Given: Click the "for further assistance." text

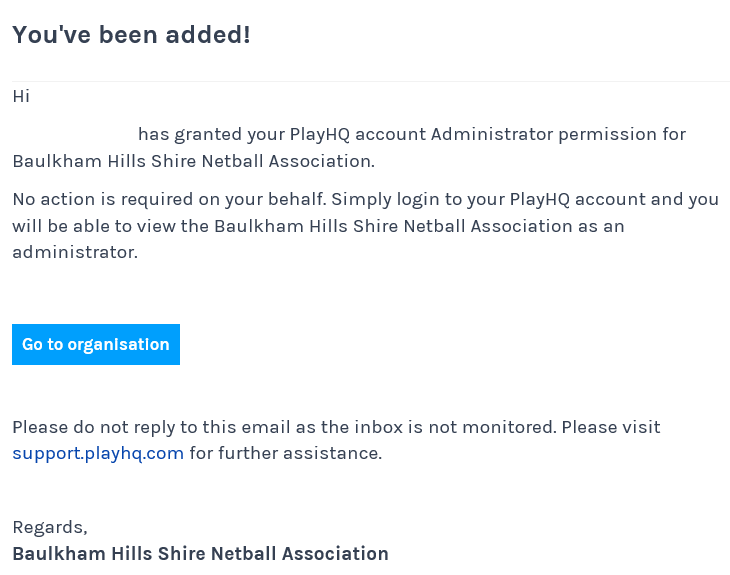Looking at the screenshot, I should pyautogui.click(x=286, y=453).
